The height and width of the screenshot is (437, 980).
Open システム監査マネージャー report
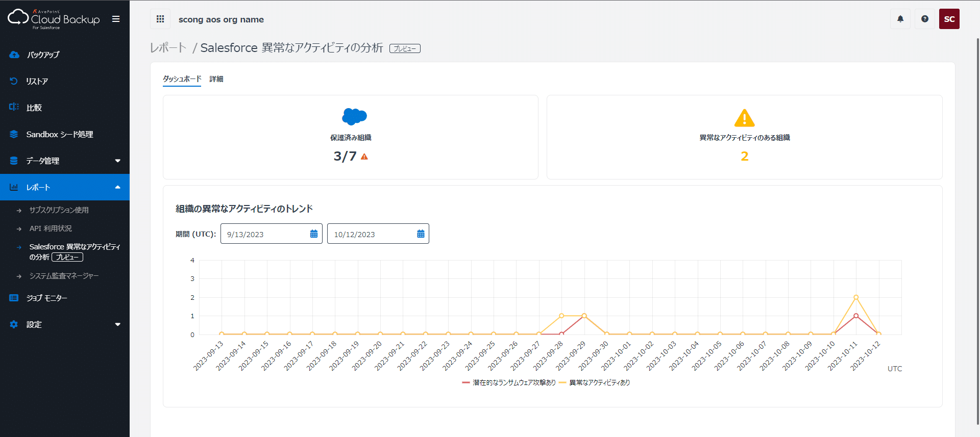click(x=64, y=276)
